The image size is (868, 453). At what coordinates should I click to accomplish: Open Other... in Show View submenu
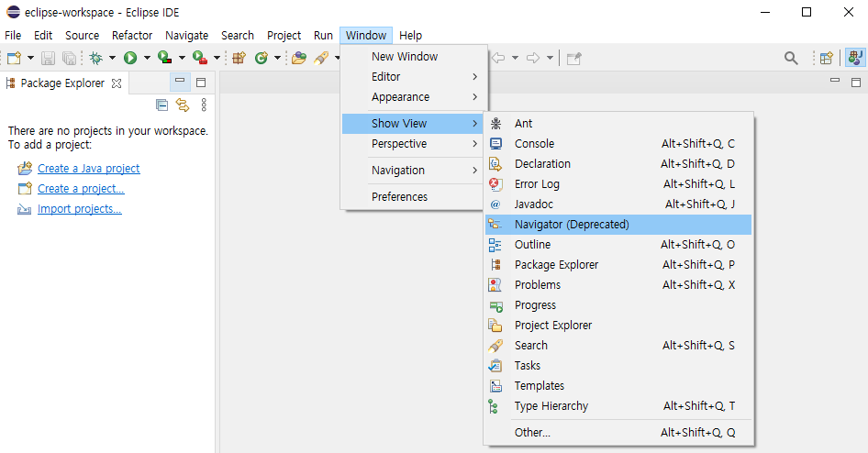618,433
